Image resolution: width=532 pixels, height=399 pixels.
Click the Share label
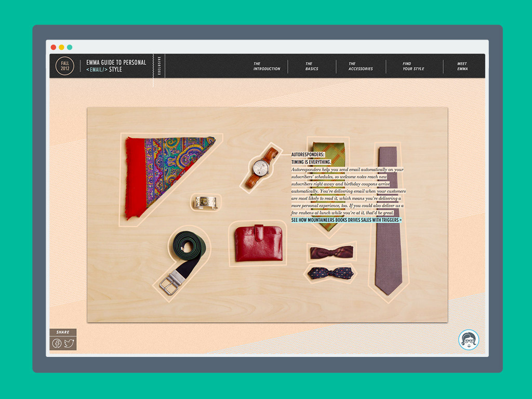63,332
